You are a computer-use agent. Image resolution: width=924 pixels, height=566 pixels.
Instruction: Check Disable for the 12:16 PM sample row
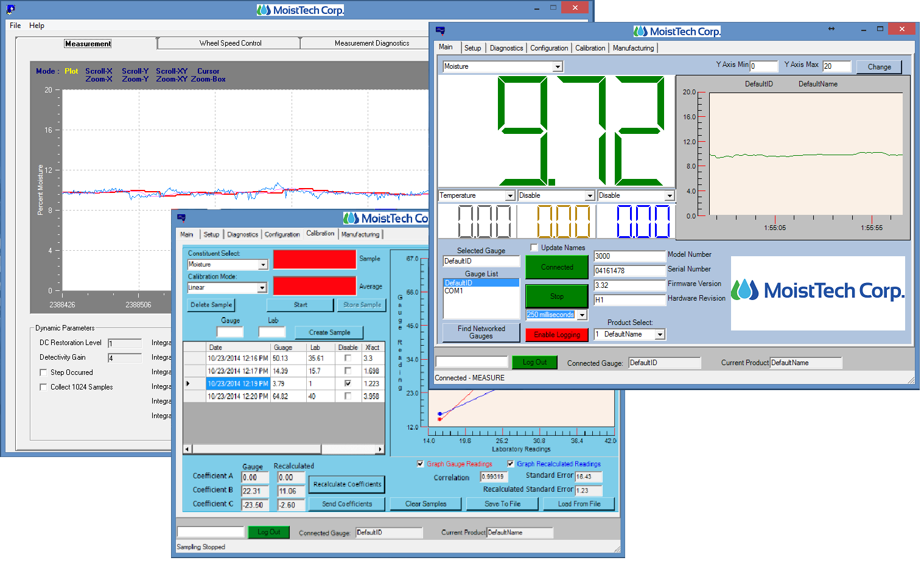(x=348, y=358)
